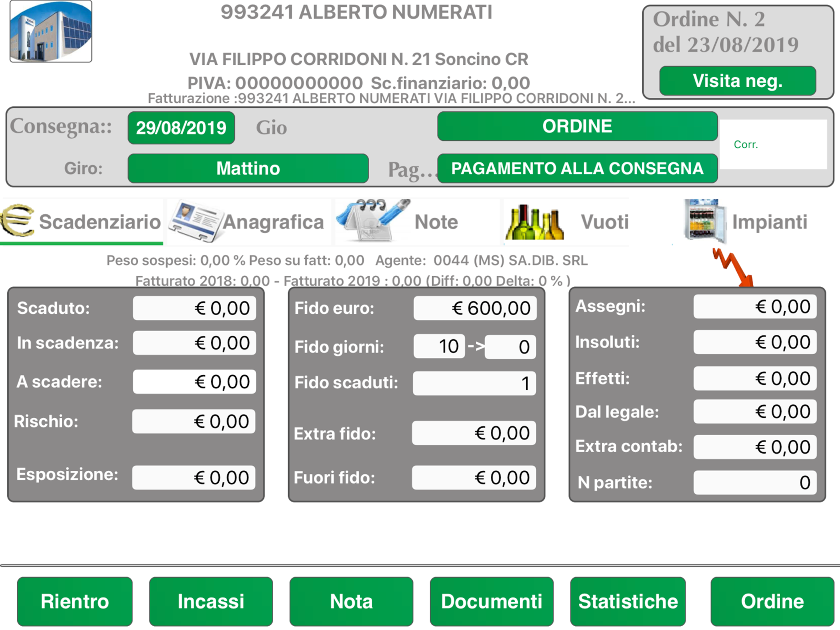
Task: Open Statistiche
Action: [x=628, y=601]
